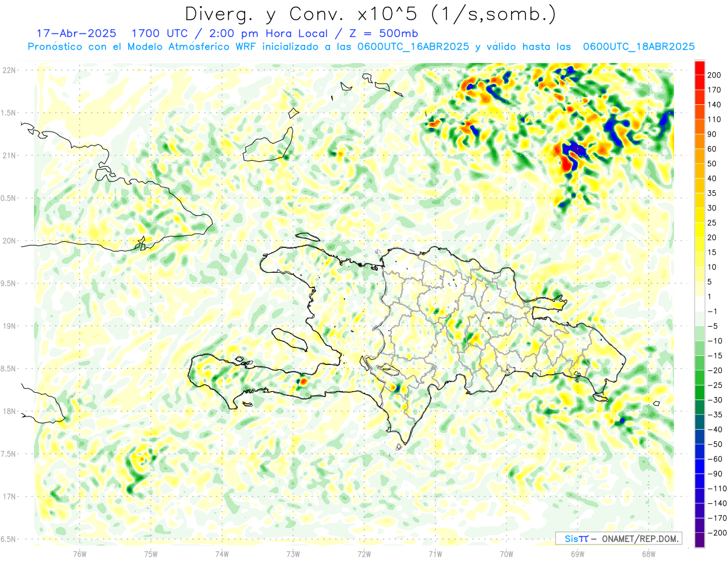Click the '71W' longitude label
Viewport: 728px width, 562px height.
pos(435,554)
